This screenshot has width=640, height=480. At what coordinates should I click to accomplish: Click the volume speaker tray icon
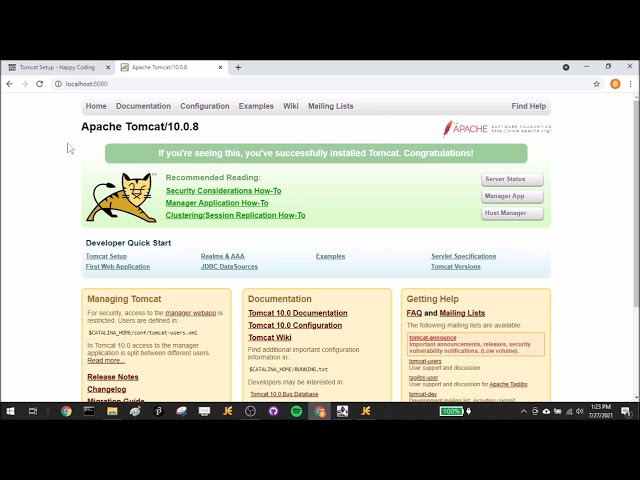click(580, 411)
